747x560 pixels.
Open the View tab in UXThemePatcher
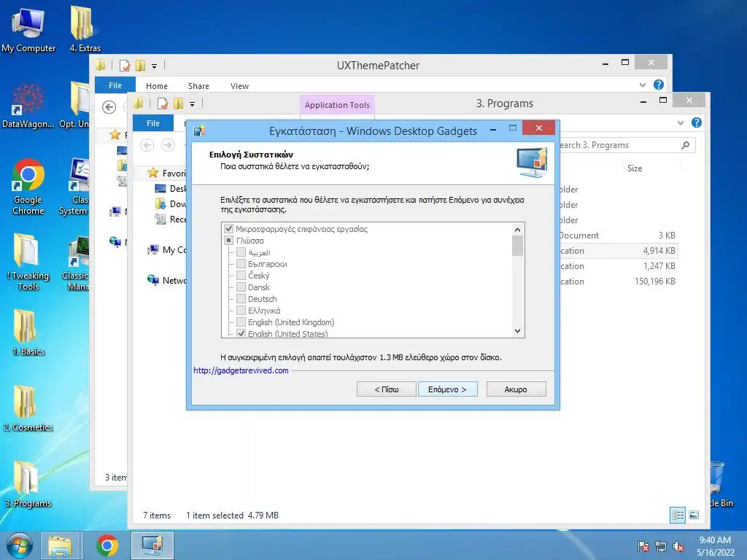click(x=239, y=86)
